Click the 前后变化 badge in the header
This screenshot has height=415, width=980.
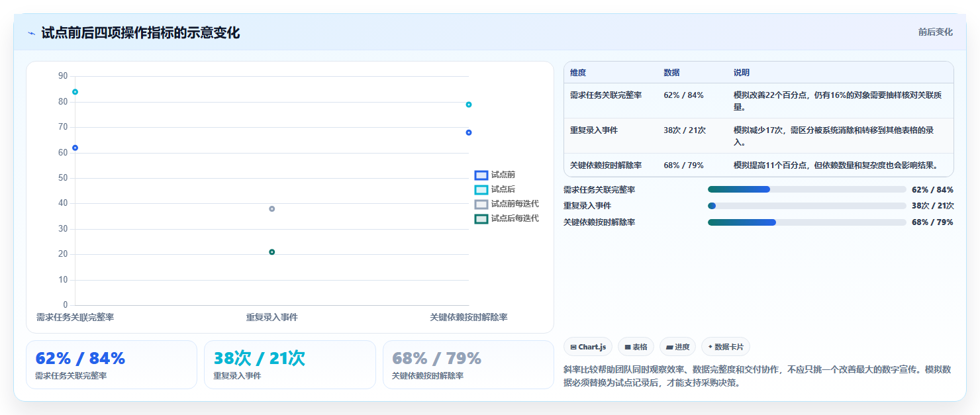935,32
